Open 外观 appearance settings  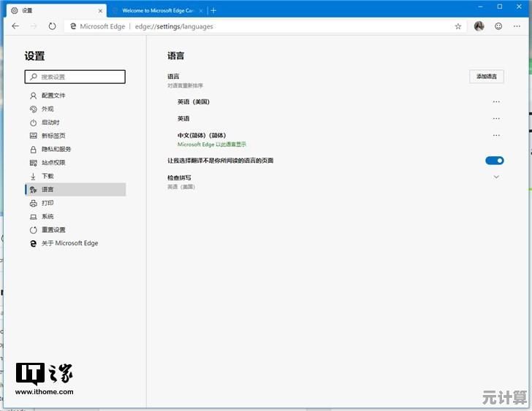point(75,109)
